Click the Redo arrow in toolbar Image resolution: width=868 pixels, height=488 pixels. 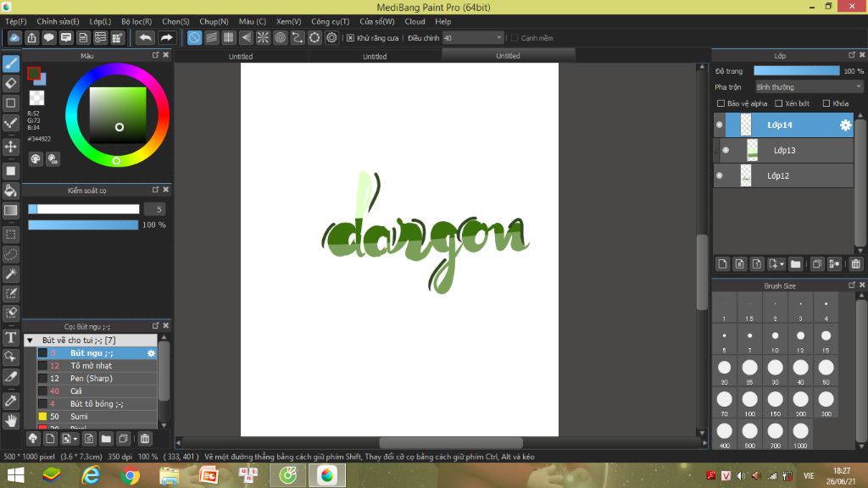(166, 37)
